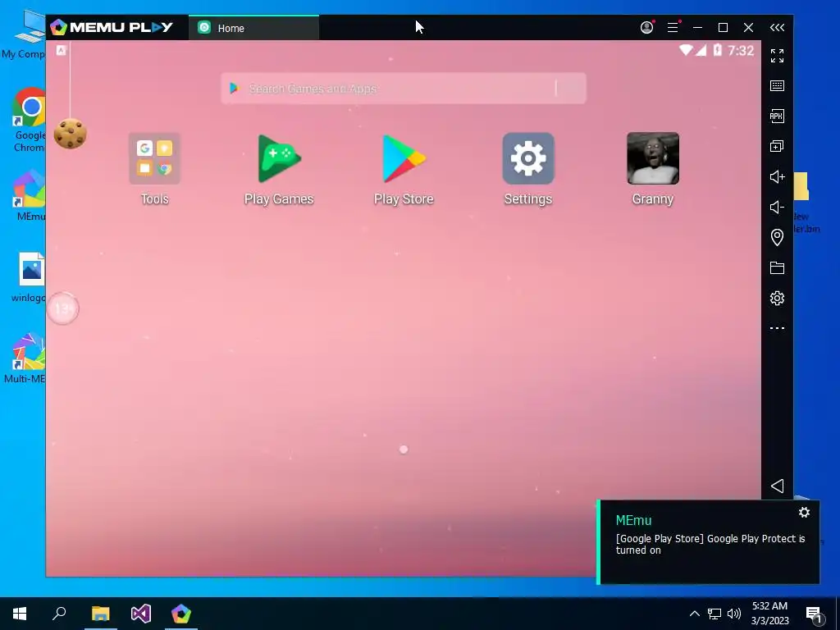
Task: Install an APK via sidebar icon
Action: coord(777,116)
